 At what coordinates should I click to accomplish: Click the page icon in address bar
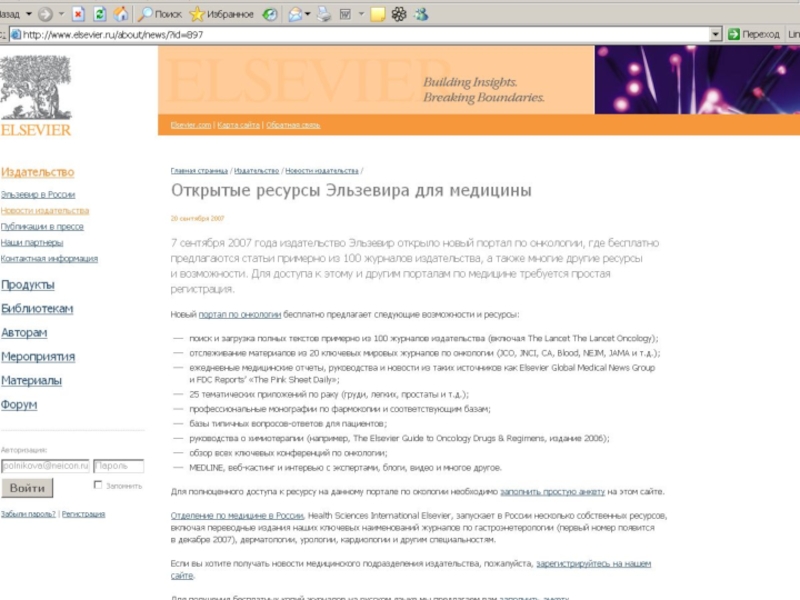coord(16,34)
